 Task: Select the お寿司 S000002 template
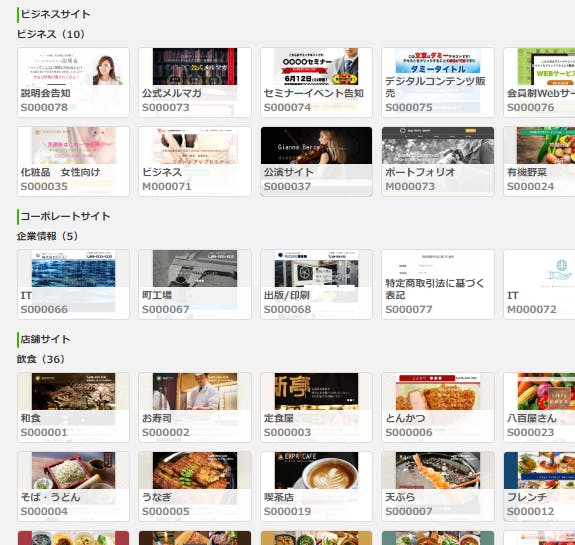coord(195,407)
